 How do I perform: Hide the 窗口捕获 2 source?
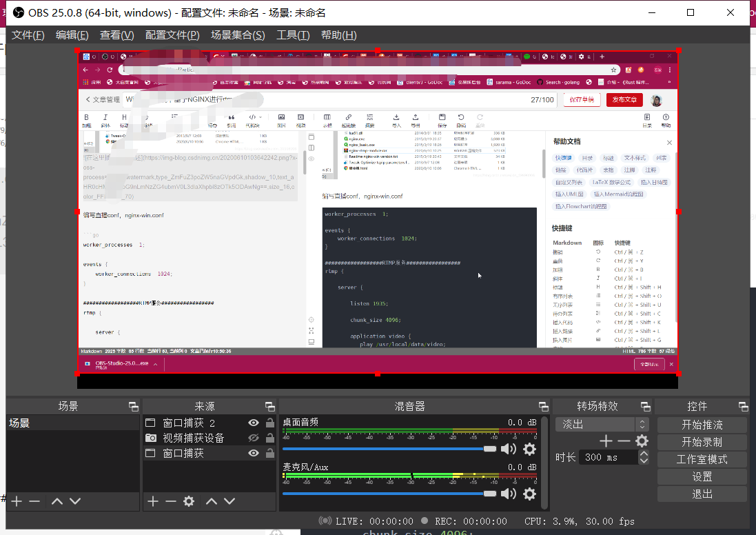click(254, 423)
